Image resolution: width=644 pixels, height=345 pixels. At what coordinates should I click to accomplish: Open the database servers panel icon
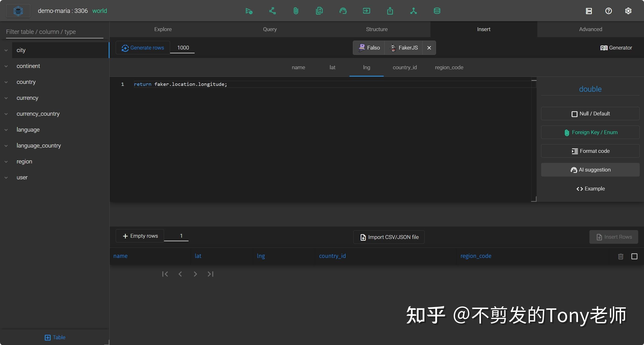coord(589,11)
